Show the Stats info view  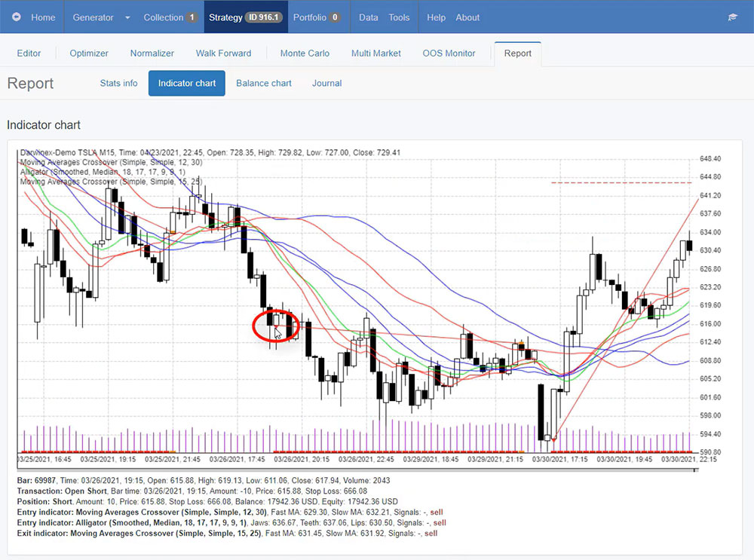tap(119, 83)
